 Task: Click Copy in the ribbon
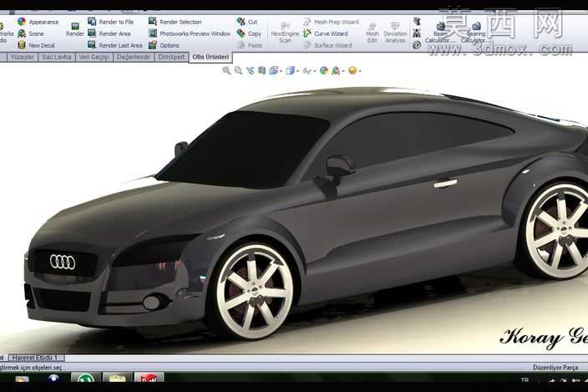249,33
